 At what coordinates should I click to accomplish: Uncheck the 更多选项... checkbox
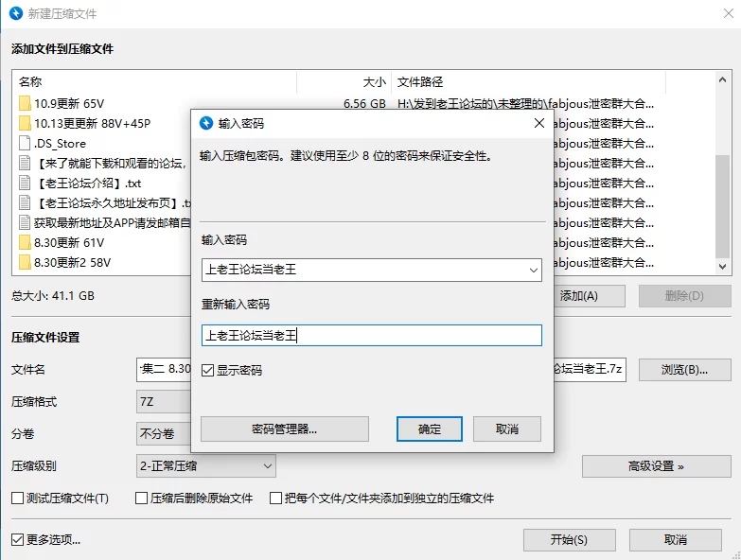point(17,540)
